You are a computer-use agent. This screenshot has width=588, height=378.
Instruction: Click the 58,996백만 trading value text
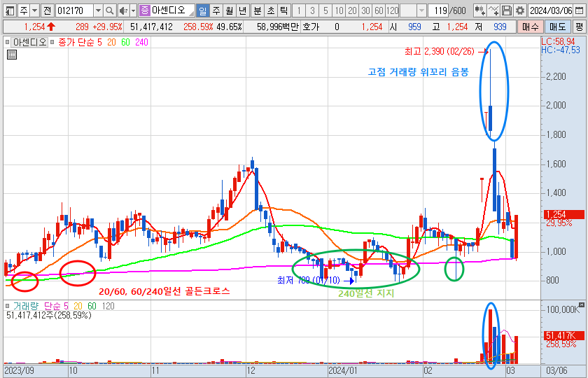tap(279, 27)
